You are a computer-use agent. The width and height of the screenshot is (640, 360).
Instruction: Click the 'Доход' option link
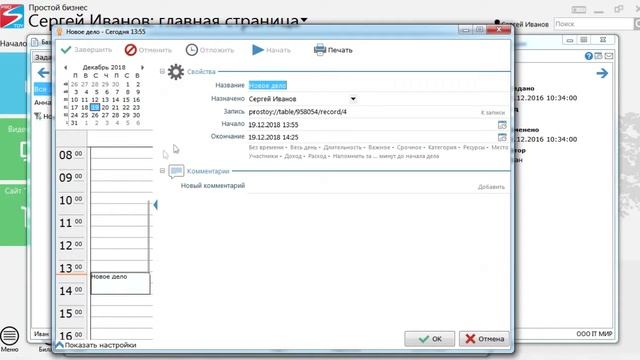pos(293,156)
